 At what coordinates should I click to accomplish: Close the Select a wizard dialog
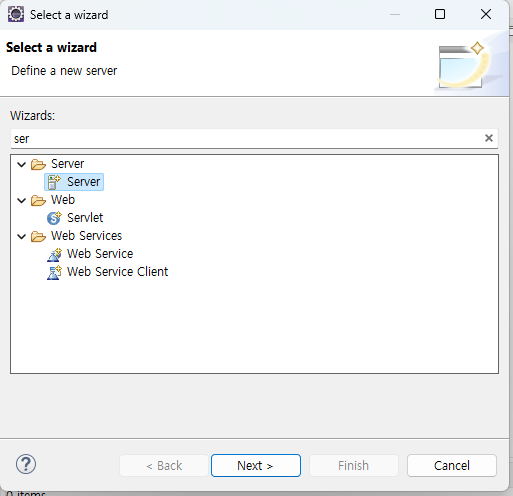click(x=486, y=14)
